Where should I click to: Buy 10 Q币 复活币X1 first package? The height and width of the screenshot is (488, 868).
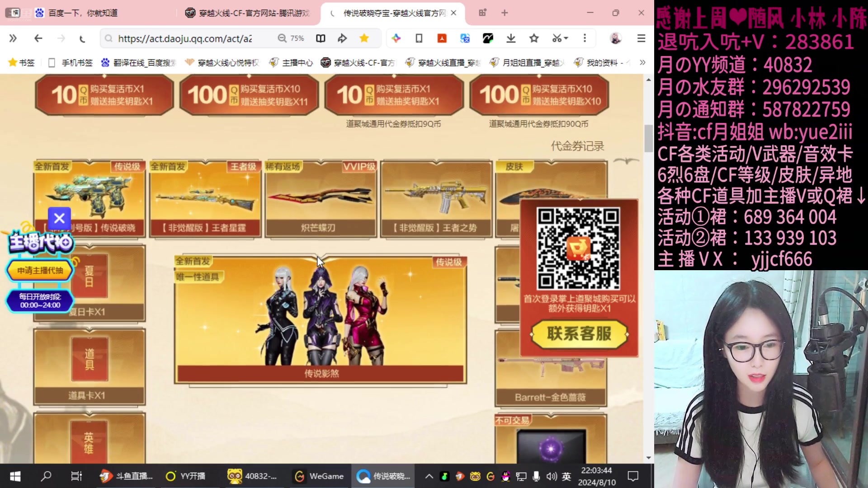point(104,95)
